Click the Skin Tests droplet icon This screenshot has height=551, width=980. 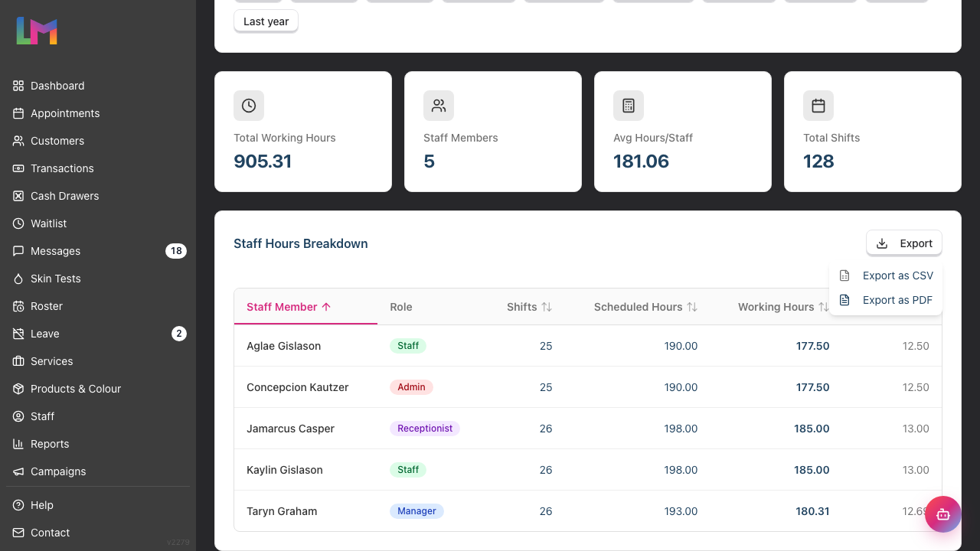18,279
